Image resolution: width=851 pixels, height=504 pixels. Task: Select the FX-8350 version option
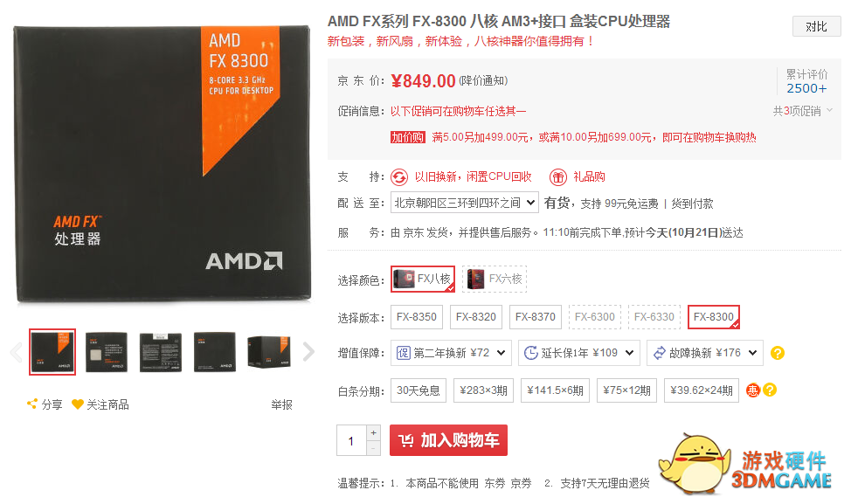pos(417,317)
